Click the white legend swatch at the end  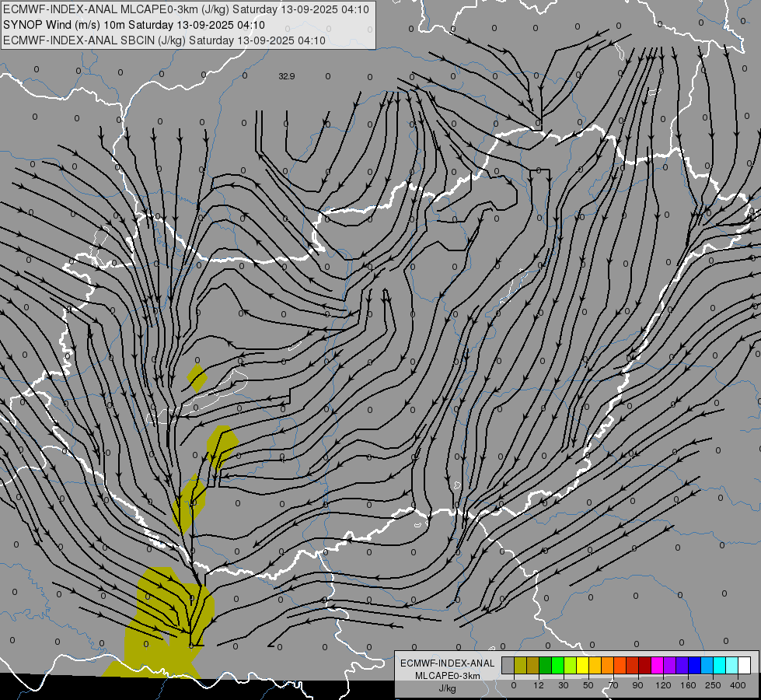point(745,666)
